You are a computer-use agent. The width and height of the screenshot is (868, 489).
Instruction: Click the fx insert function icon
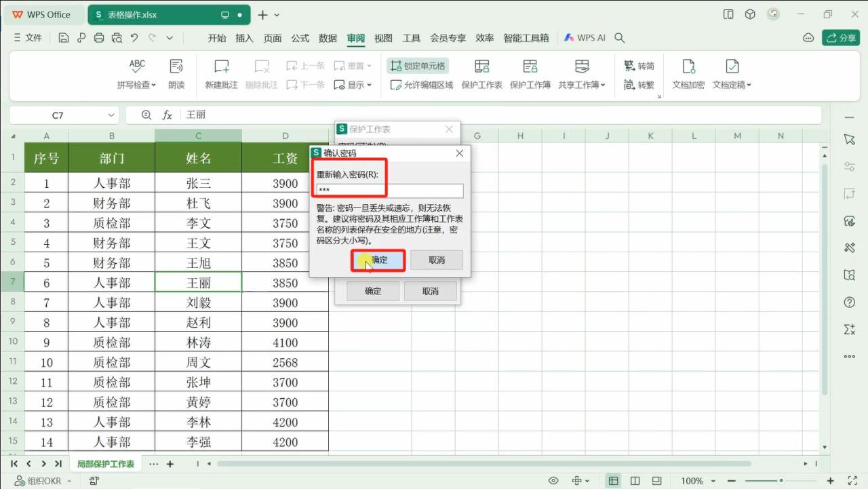(167, 115)
